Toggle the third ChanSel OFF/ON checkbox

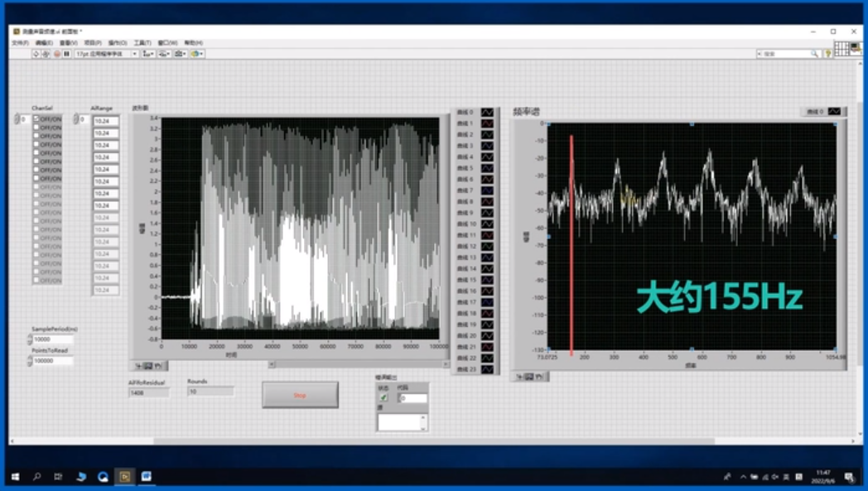pyautogui.click(x=36, y=136)
